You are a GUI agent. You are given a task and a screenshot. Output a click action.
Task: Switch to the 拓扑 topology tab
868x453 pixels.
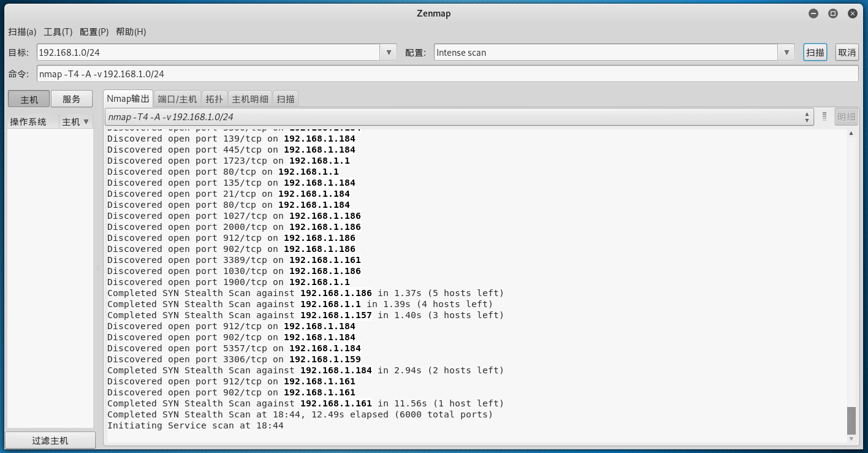point(215,99)
